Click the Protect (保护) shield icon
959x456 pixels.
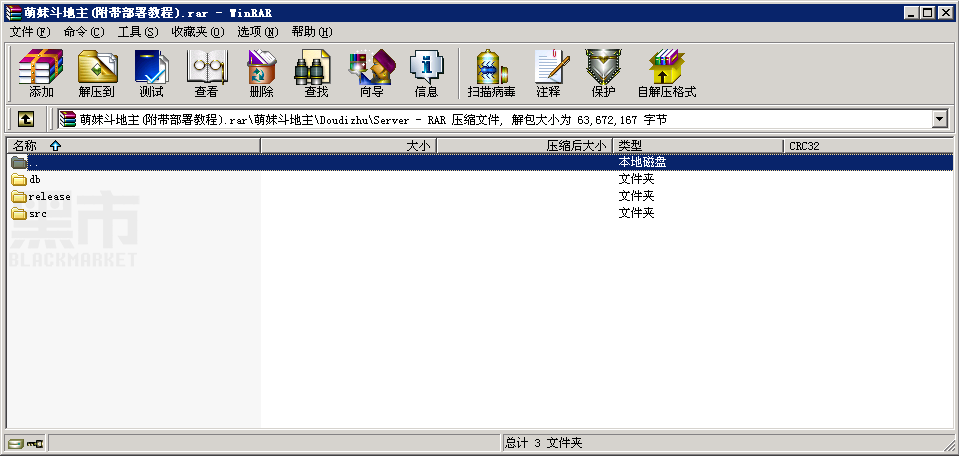pos(603,73)
